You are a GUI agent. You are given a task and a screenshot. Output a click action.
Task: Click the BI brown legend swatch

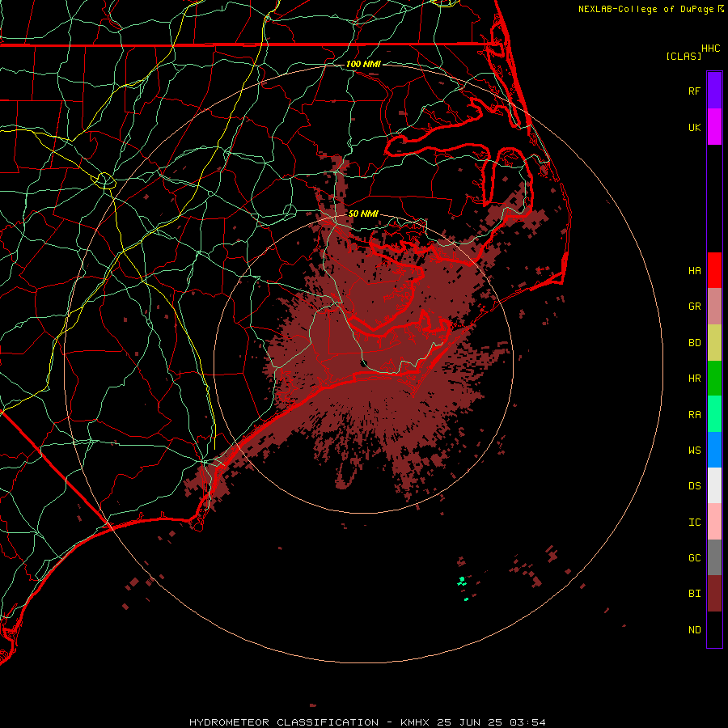pos(714,594)
